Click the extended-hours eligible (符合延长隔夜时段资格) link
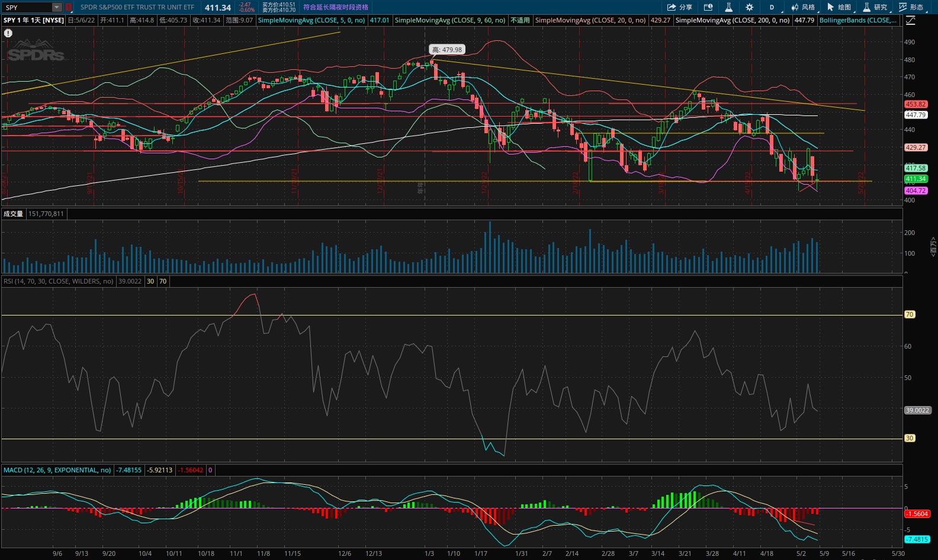 [x=336, y=7]
